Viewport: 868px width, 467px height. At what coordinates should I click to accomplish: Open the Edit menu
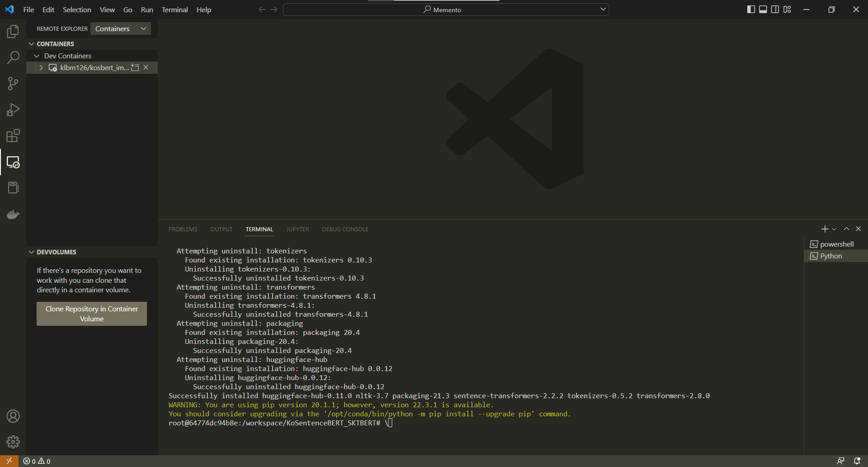click(x=48, y=10)
